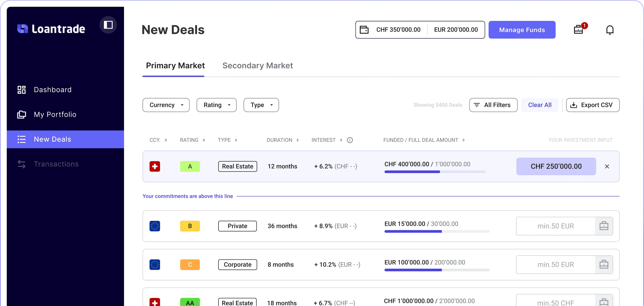Open the Currency filter dropdown
The width and height of the screenshot is (644, 306).
(x=166, y=105)
